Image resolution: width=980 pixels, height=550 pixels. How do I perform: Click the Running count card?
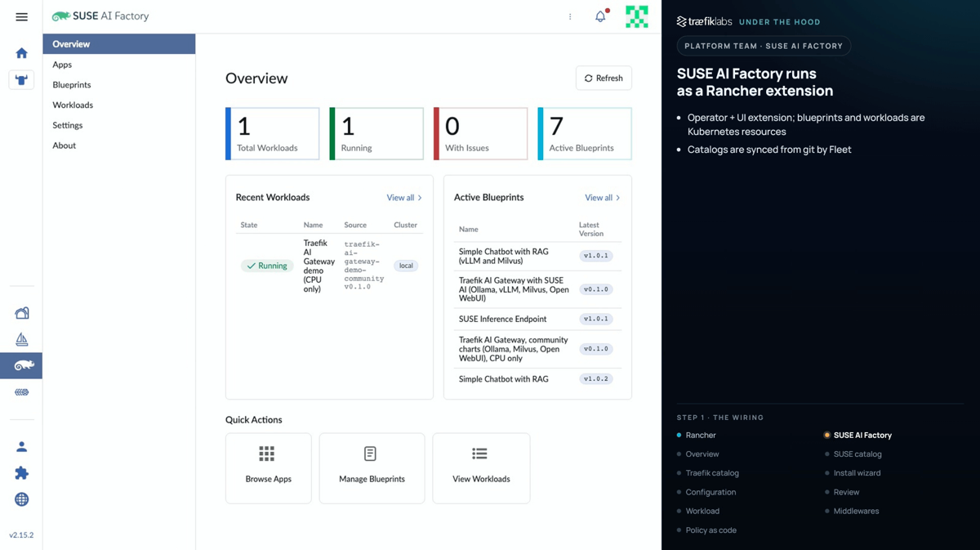pos(376,133)
